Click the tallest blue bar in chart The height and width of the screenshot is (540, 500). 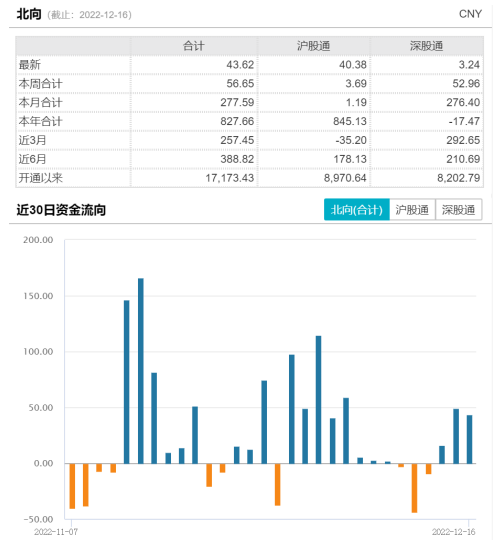pos(141,371)
